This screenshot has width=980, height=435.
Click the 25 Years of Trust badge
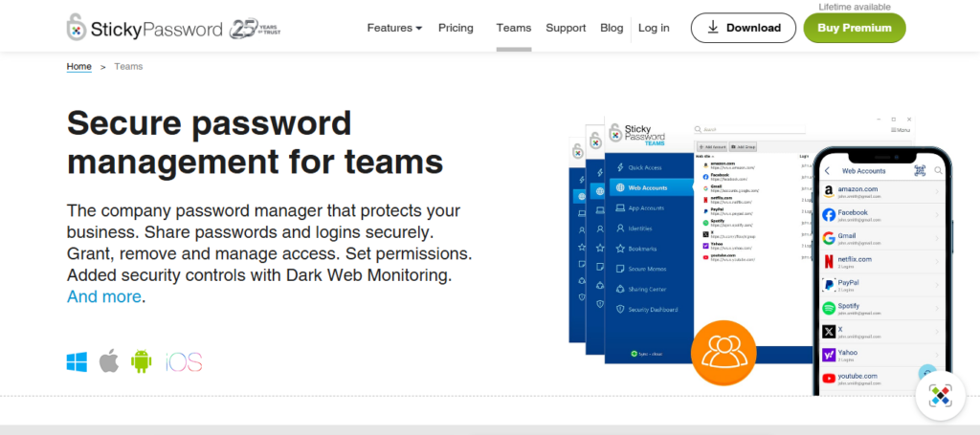point(255,28)
